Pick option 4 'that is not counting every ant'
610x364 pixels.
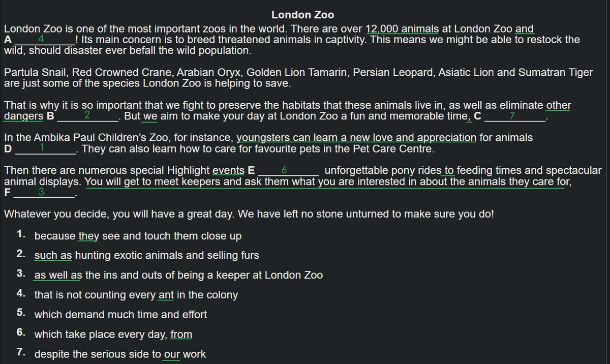click(x=136, y=295)
